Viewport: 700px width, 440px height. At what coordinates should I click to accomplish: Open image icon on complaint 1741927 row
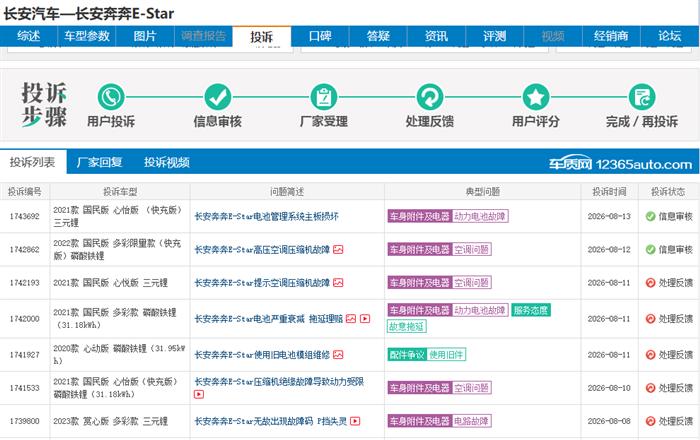[x=338, y=355]
